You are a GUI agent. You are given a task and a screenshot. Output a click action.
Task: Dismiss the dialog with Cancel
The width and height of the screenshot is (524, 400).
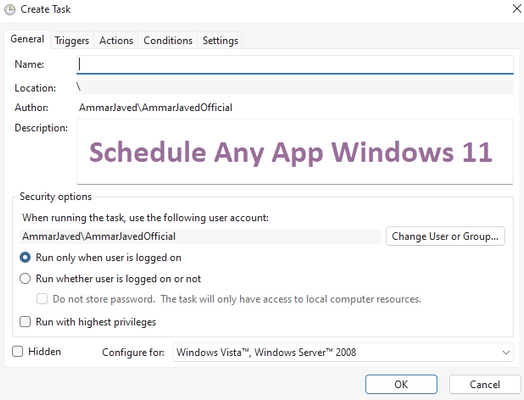485,384
